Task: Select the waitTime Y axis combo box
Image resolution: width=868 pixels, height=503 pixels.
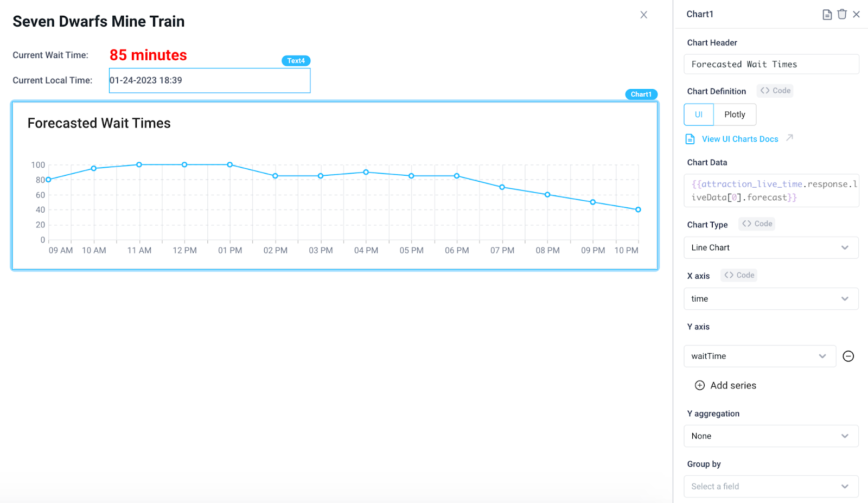Action: click(759, 356)
